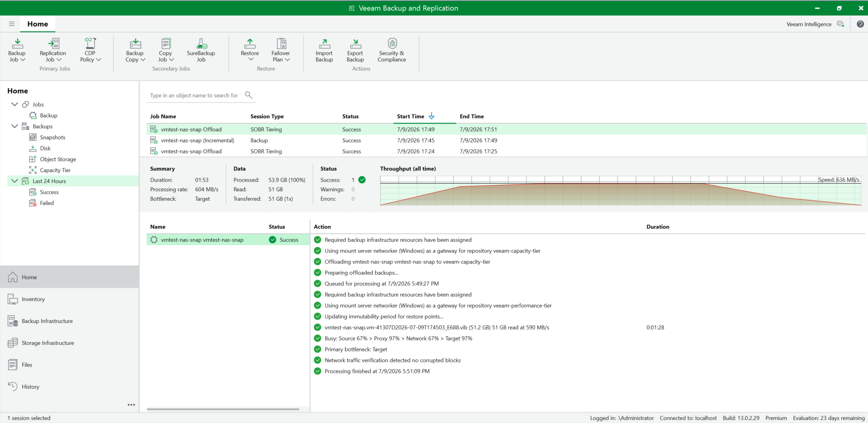This screenshot has height=423, width=868.
Task: Open the Restore ribbon button
Action: [250, 50]
